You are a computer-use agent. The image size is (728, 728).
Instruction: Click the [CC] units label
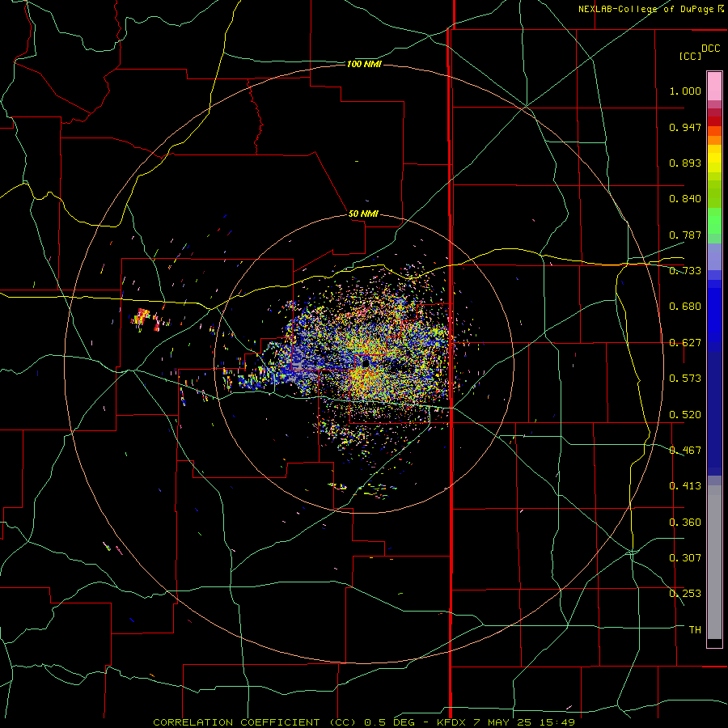tap(691, 56)
